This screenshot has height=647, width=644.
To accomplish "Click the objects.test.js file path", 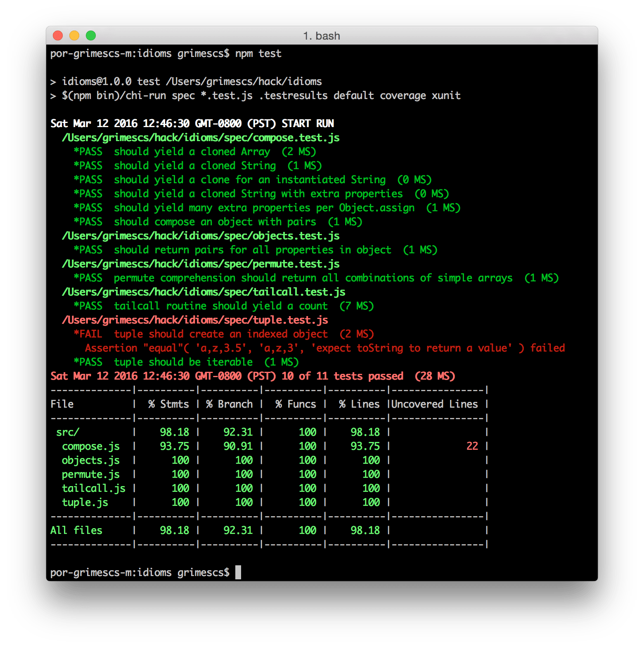I will 201,236.
